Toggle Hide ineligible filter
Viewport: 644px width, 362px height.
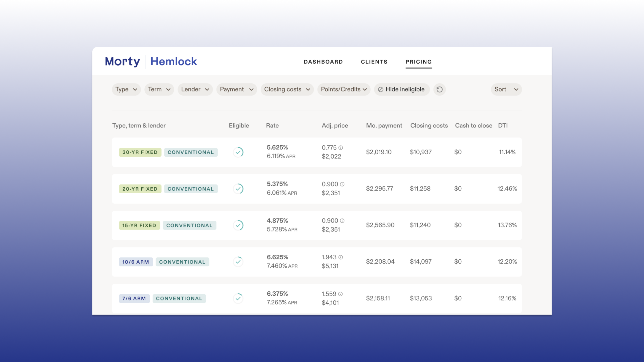[x=402, y=89]
